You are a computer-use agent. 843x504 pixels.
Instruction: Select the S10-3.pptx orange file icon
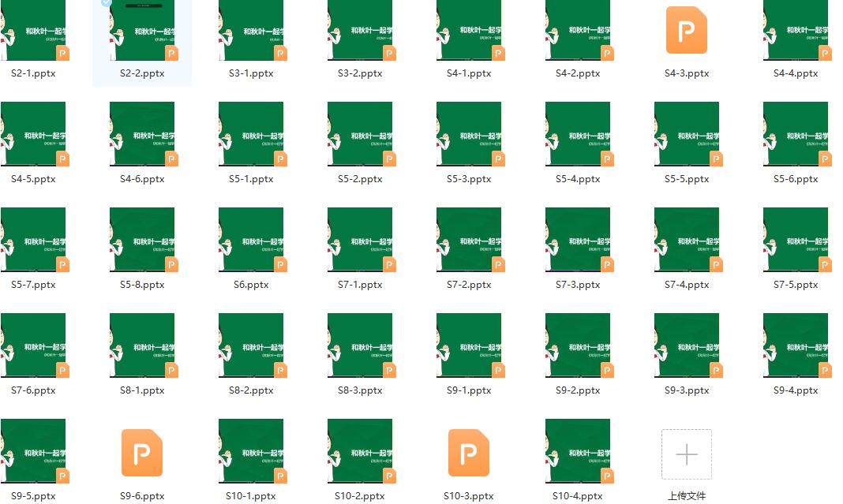(x=469, y=453)
